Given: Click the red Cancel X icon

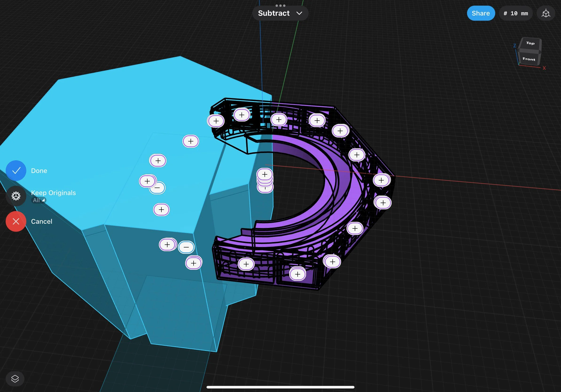Looking at the screenshot, I should tap(16, 221).
